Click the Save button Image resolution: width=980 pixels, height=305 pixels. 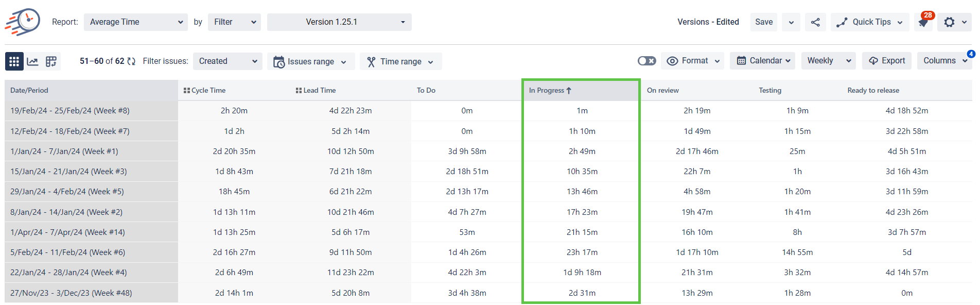(763, 22)
